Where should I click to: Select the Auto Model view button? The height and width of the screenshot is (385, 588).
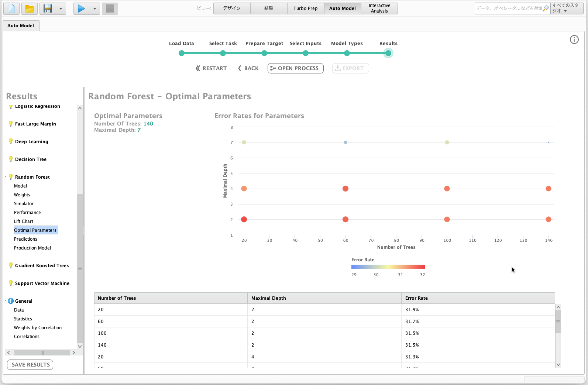343,8
